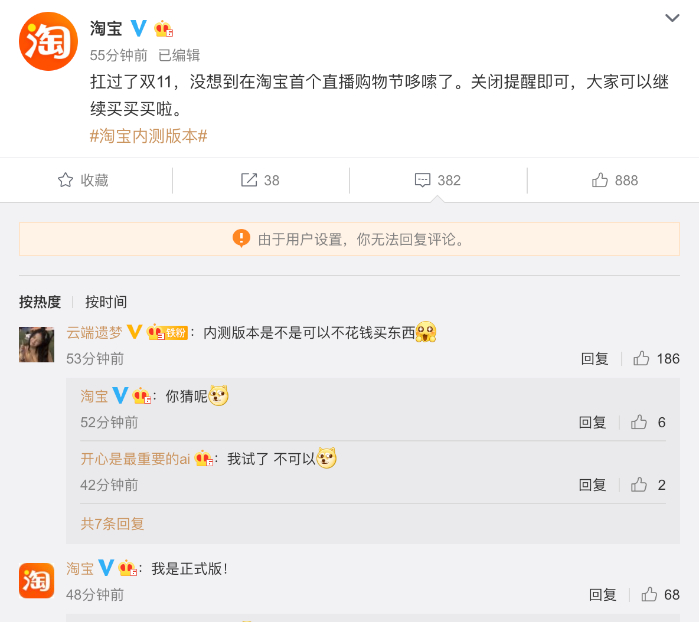Click the blue verified badge beside post author
The image size is (699, 622).
[139, 28]
